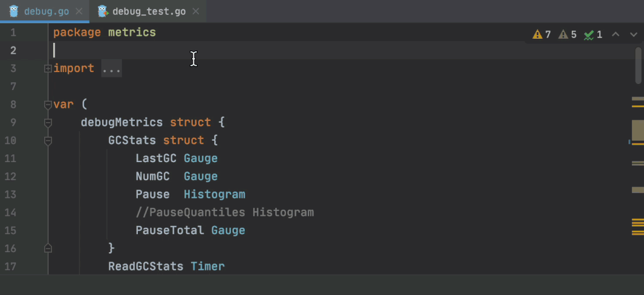Click the gray weak warnings icon
Viewport: 644px width, 295px height.
point(563,35)
